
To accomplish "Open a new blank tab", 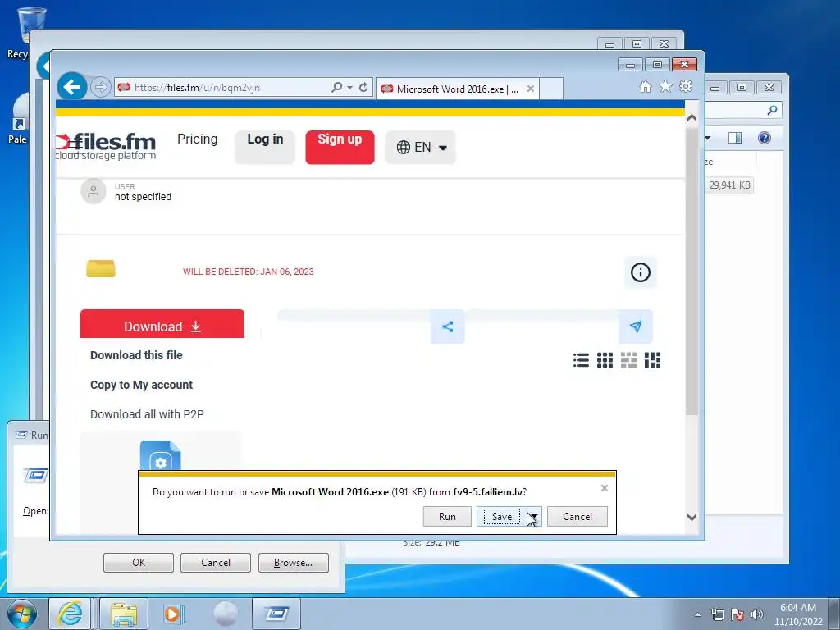I will pyautogui.click(x=551, y=89).
